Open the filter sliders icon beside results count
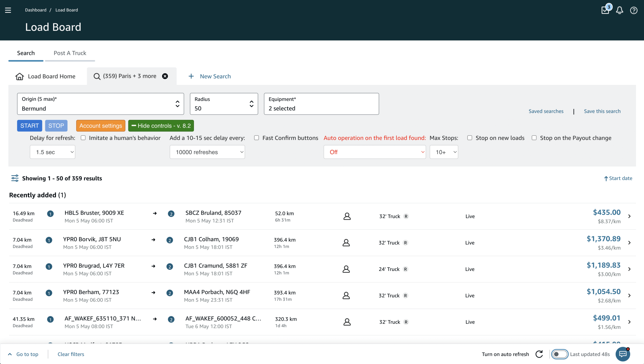 click(15, 178)
